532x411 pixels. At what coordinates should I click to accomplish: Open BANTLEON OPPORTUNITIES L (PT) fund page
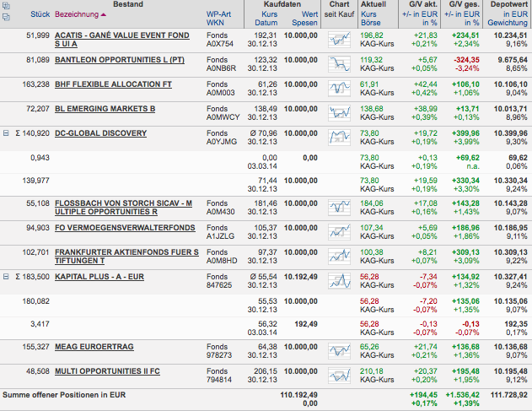tap(120, 60)
